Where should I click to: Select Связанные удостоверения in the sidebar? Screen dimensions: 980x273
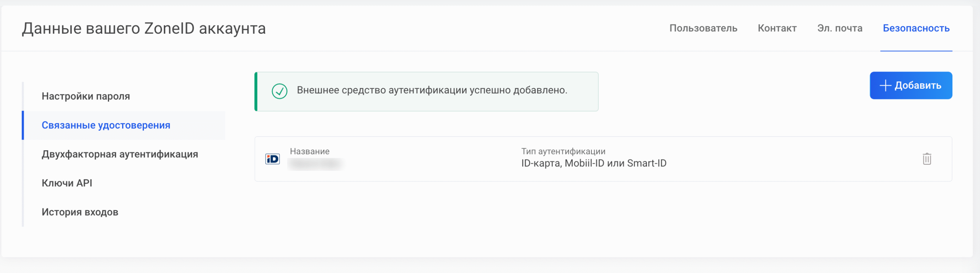click(106, 125)
